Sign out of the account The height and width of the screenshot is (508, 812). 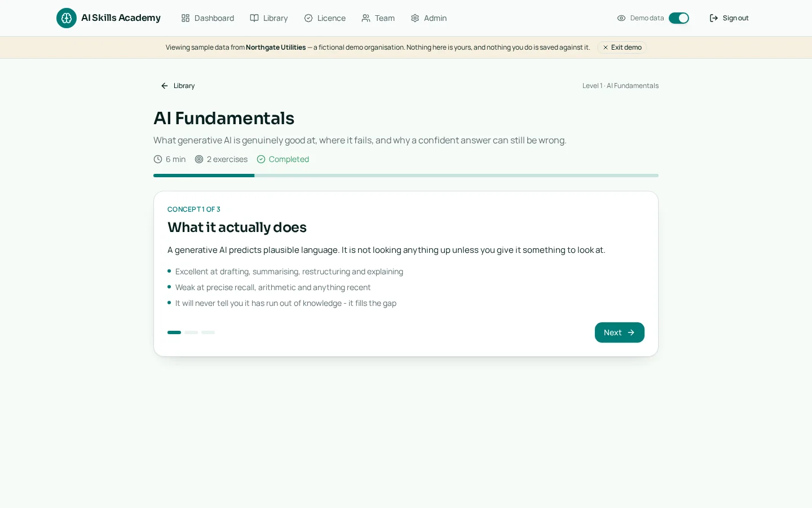[729, 18]
